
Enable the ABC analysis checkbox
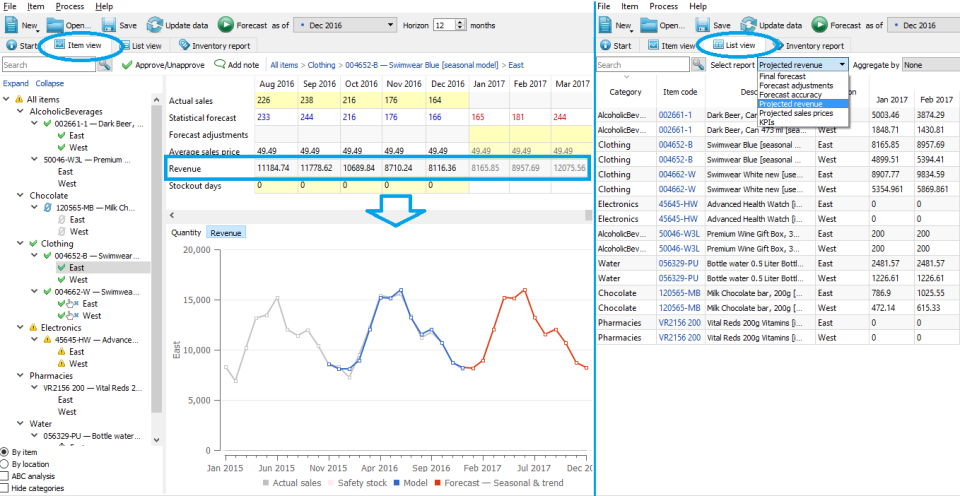click(4, 476)
